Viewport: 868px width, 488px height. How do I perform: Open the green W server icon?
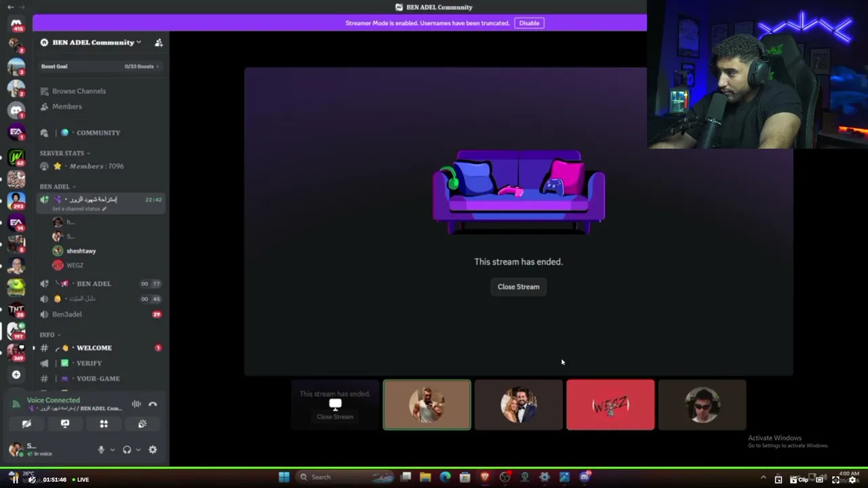(16, 157)
